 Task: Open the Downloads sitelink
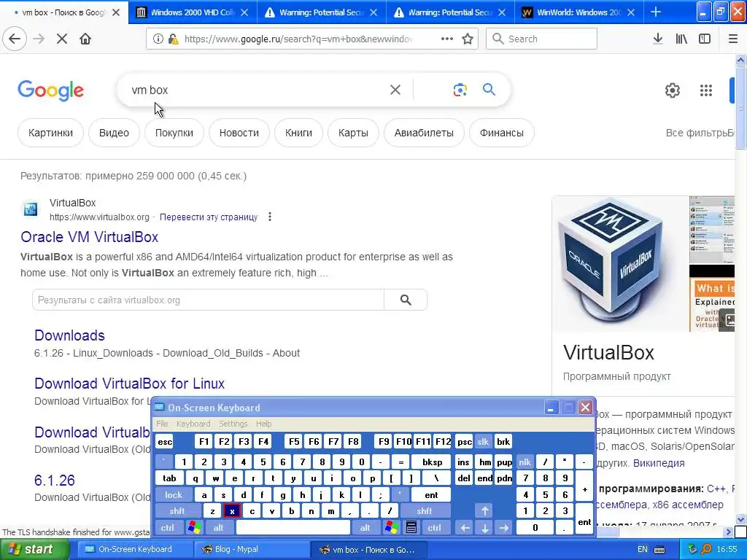[69, 335]
